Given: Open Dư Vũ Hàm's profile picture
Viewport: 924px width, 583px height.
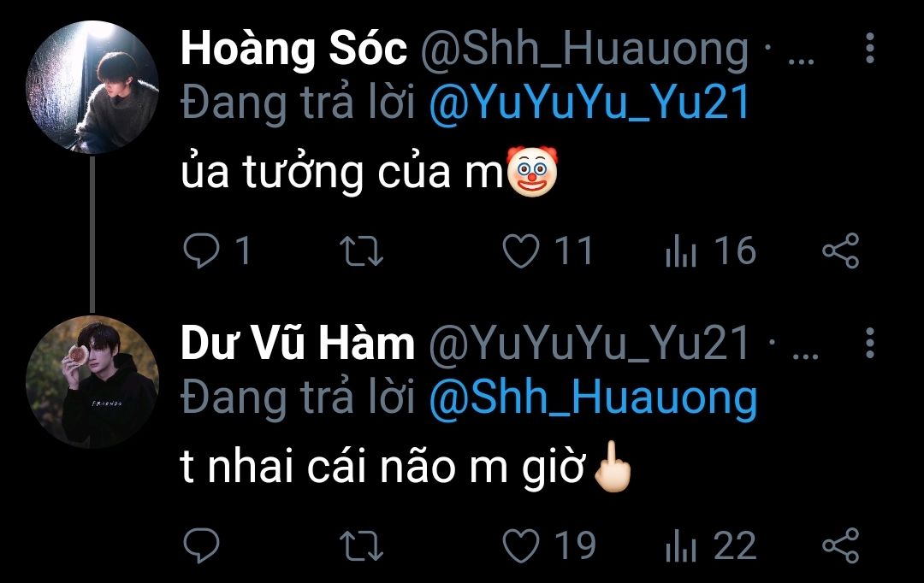Looking at the screenshot, I should pos(92,380).
